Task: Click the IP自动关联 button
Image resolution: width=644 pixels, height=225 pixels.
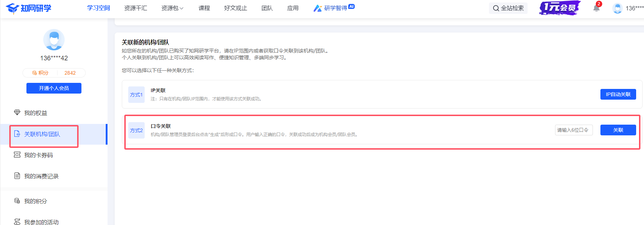Action: click(618, 94)
